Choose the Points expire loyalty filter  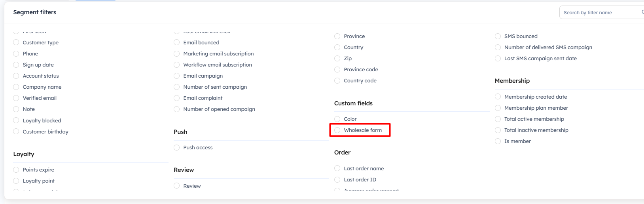[x=16, y=170]
